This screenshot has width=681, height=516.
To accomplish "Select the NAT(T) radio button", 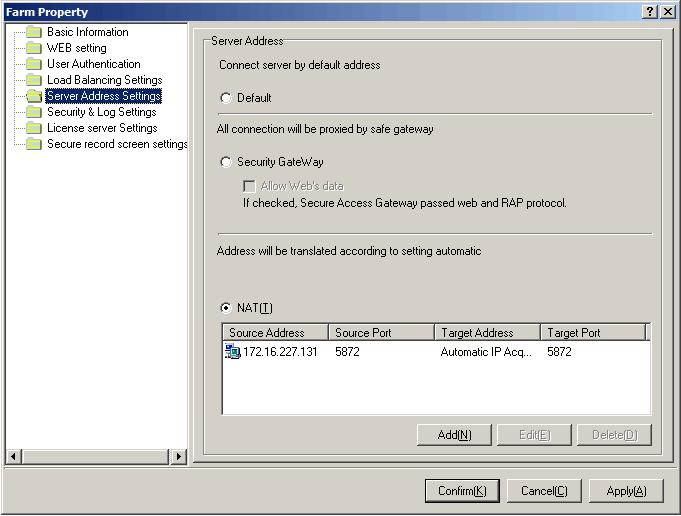I will click(x=226, y=307).
